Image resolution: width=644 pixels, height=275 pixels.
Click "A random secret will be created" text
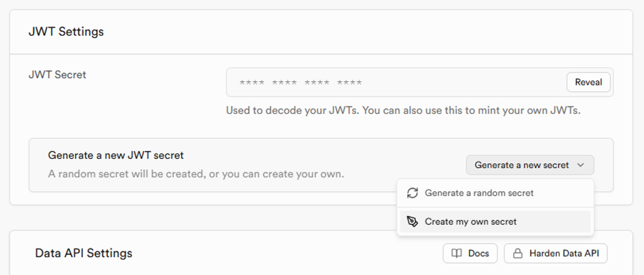click(196, 174)
